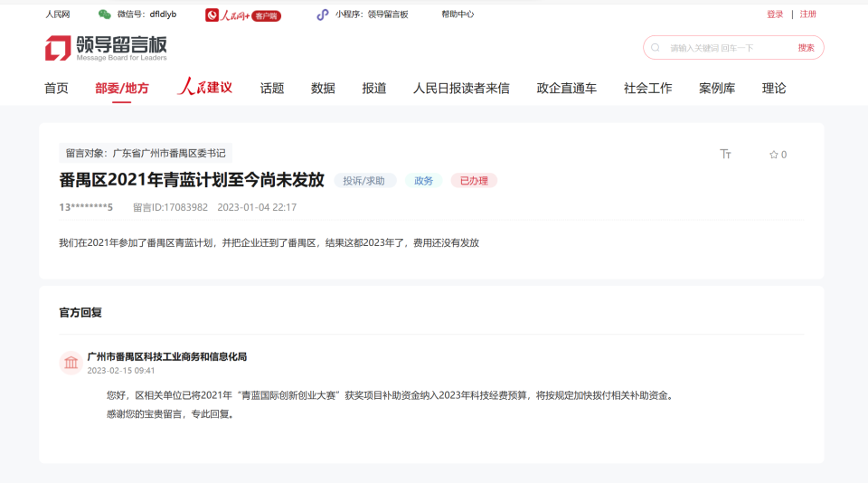The image size is (868, 483).
Task: Click the timestamp 2023-01-04 22:17
Action: click(257, 207)
